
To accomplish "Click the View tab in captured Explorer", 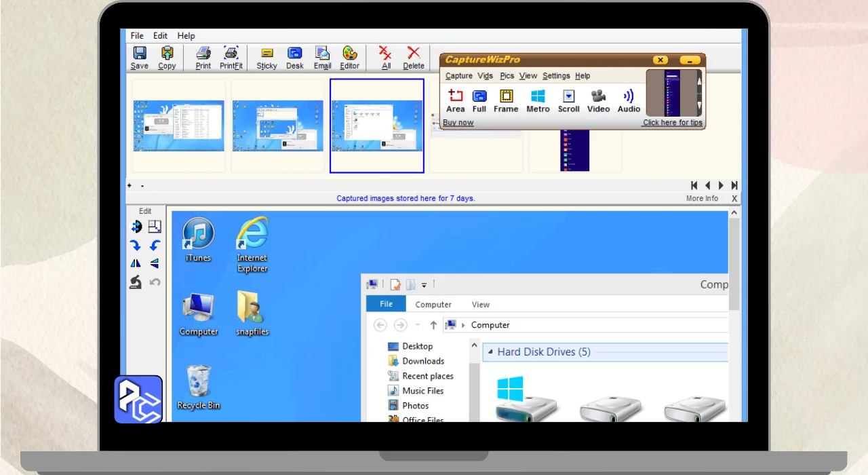I will tap(481, 305).
